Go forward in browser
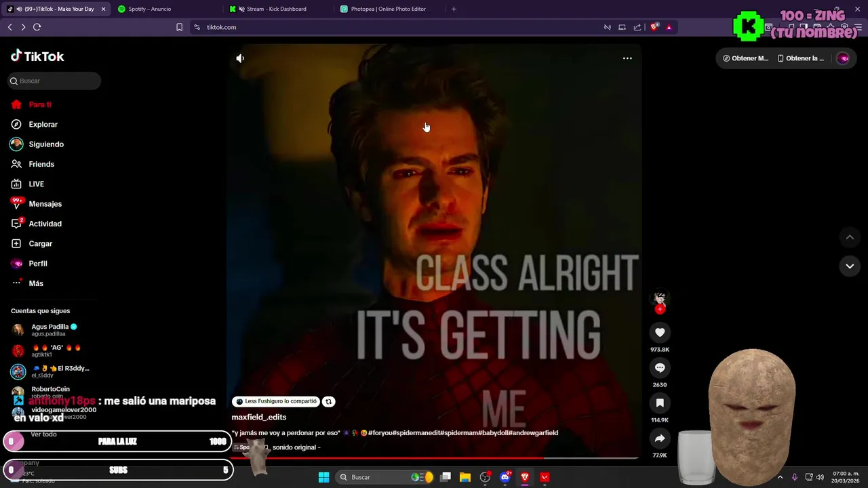Image resolution: width=868 pixels, height=488 pixels. coord(23,27)
